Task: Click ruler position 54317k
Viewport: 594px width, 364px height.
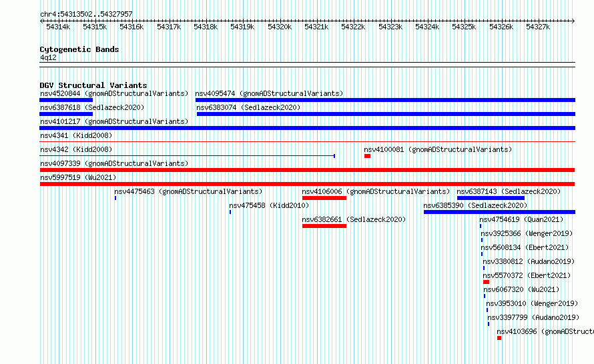Action: [169, 27]
